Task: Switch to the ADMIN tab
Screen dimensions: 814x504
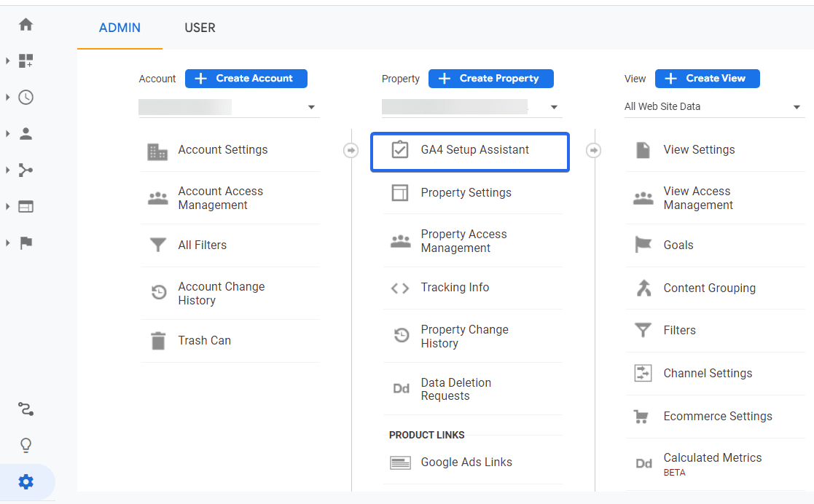Action: [x=120, y=28]
